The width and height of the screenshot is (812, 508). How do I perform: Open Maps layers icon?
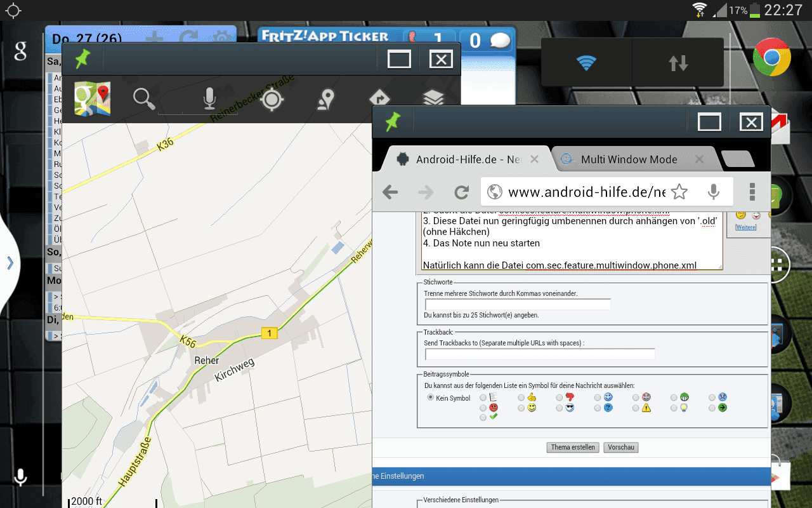[433, 98]
